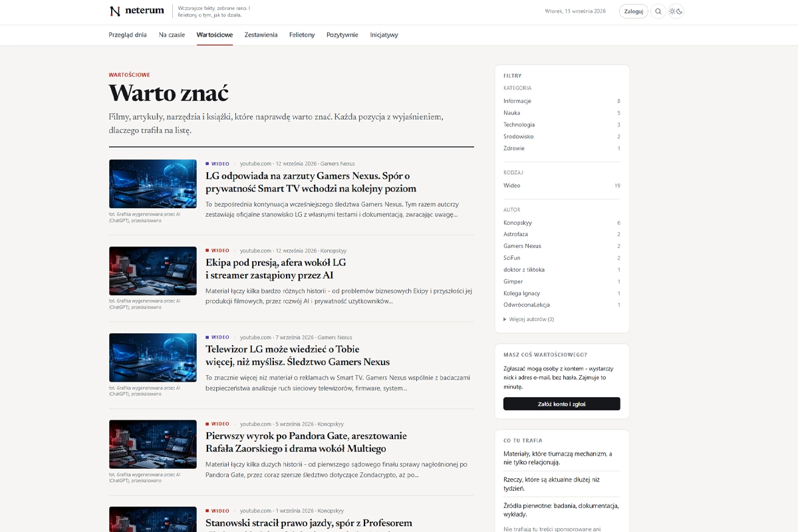Click the Załóż konto i zgłoś button

tap(562, 404)
